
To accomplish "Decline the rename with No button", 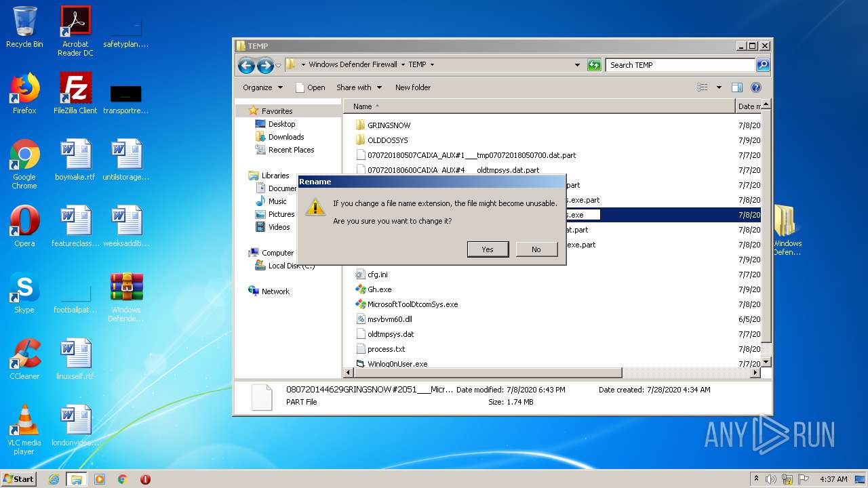I will click(x=536, y=249).
